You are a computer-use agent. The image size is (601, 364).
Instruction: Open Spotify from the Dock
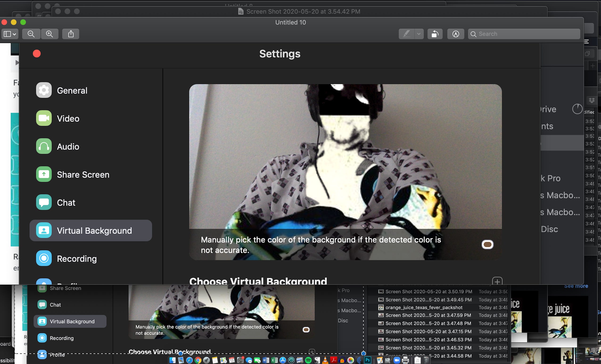pos(308,360)
